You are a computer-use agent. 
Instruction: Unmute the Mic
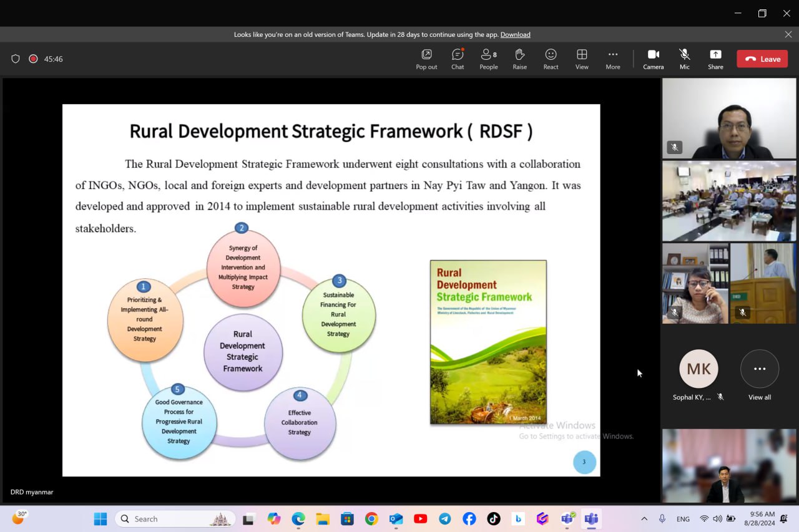[x=685, y=59]
